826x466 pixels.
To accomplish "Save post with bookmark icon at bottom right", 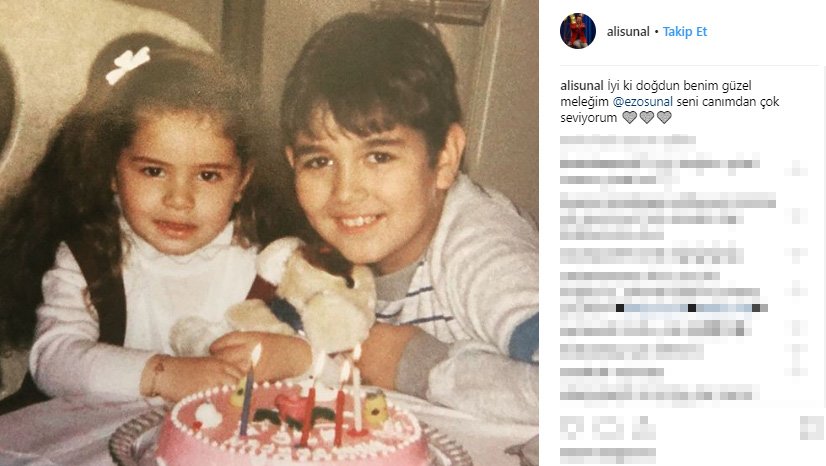I will (x=811, y=428).
